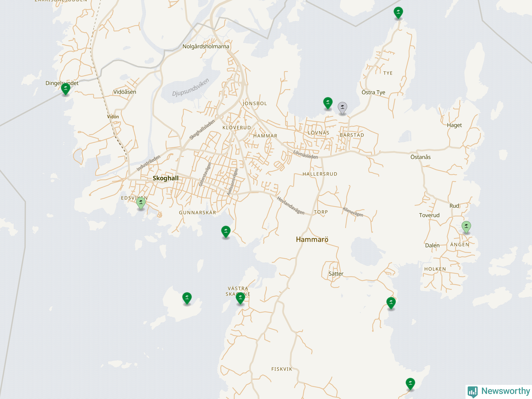This screenshot has height=399, width=532.
Task: Click the Vidöåsen label
Action: click(x=124, y=92)
